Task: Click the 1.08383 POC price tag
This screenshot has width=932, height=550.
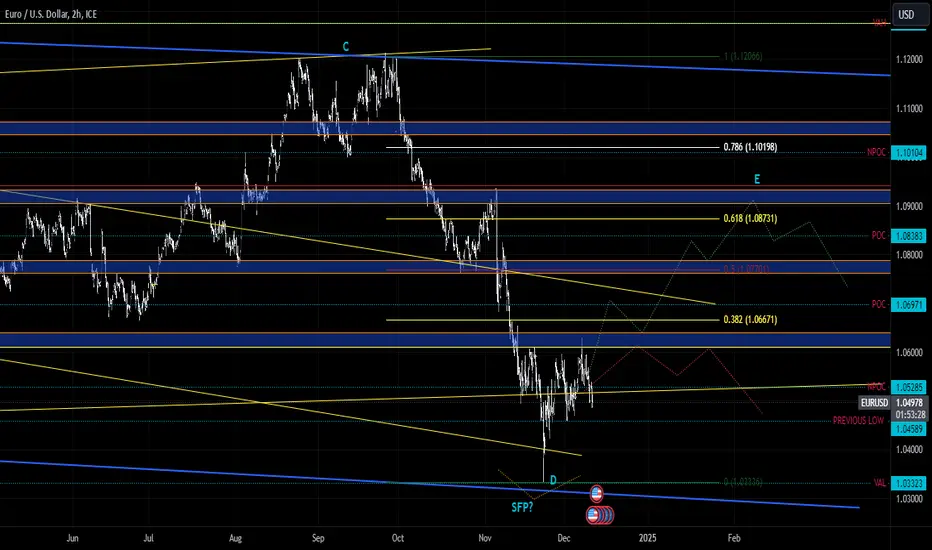Action: click(x=909, y=236)
